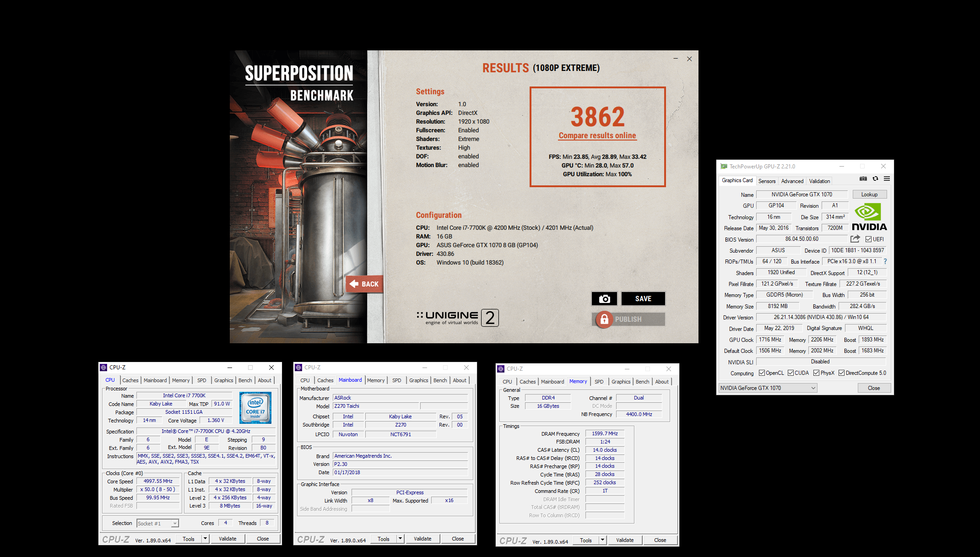Click the BIOS Version field 86.04.50.00.60
Viewport: 980px width, 557px height.
(801, 239)
